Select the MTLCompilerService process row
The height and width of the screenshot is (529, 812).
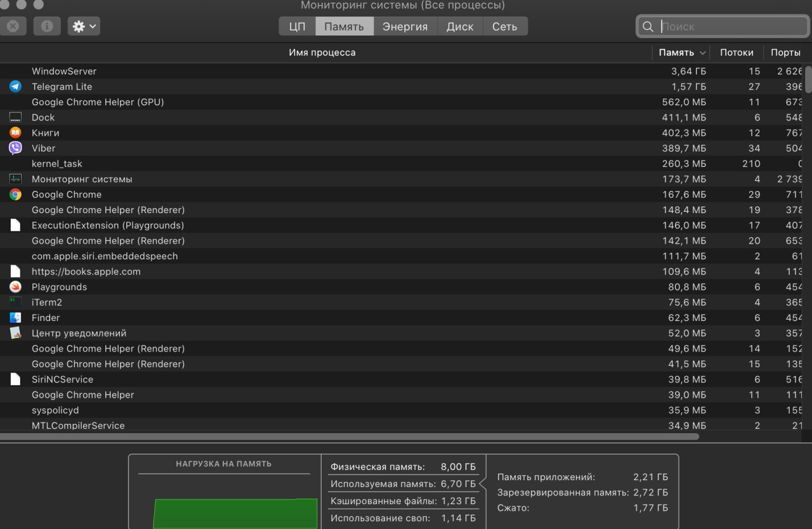[402, 426]
